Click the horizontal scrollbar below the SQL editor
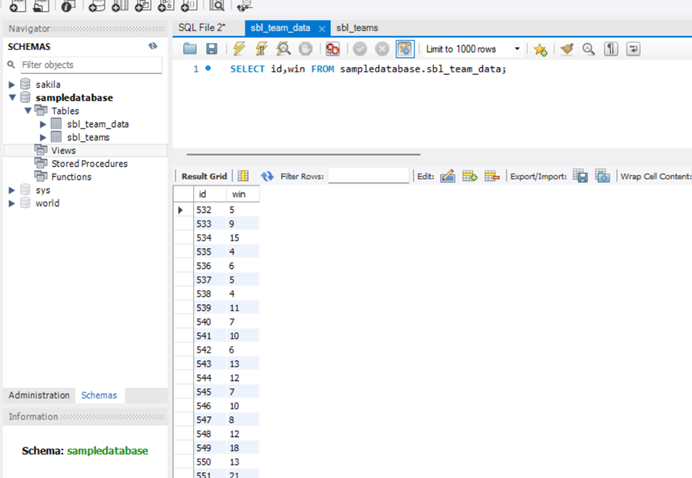692x478 pixels. coord(303,154)
